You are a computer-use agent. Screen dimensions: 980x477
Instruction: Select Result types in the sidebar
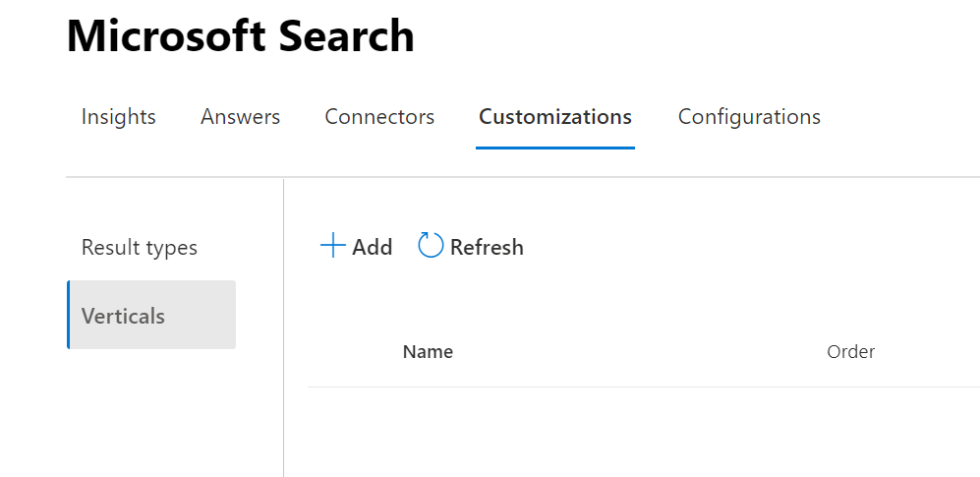click(x=140, y=248)
